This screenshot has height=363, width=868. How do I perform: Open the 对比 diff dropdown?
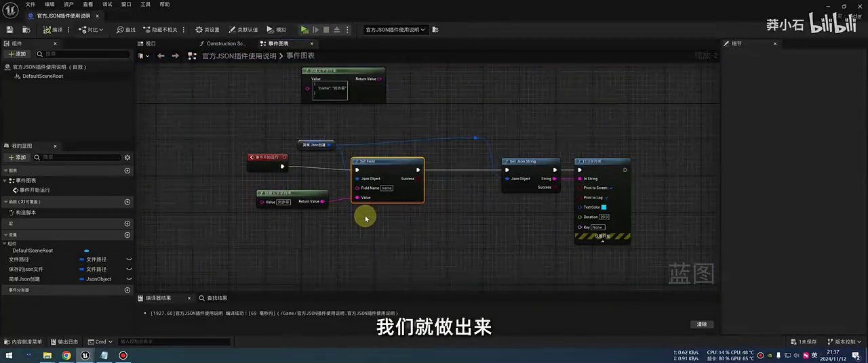91,30
